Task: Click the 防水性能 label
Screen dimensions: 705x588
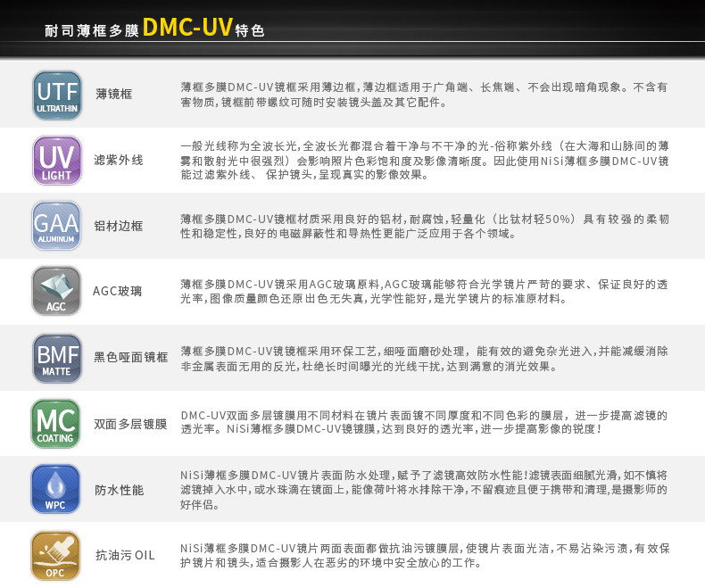Action: pyautogui.click(x=120, y=490)
